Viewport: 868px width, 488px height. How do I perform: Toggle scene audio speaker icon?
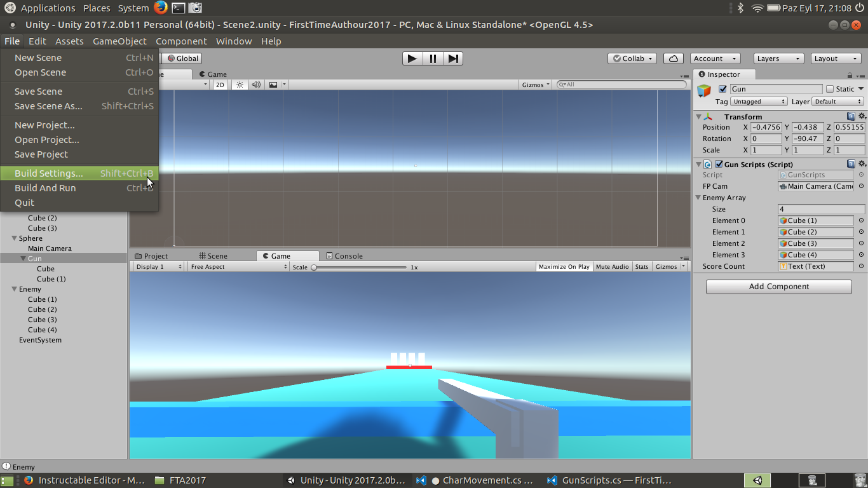pyautogui.click(x=256, y=85)
